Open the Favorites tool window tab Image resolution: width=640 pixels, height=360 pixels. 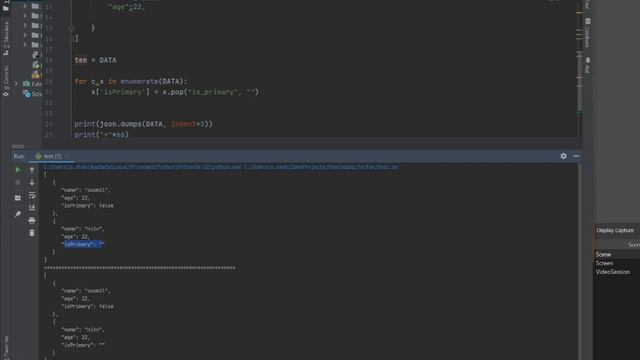tap(6, 347)
